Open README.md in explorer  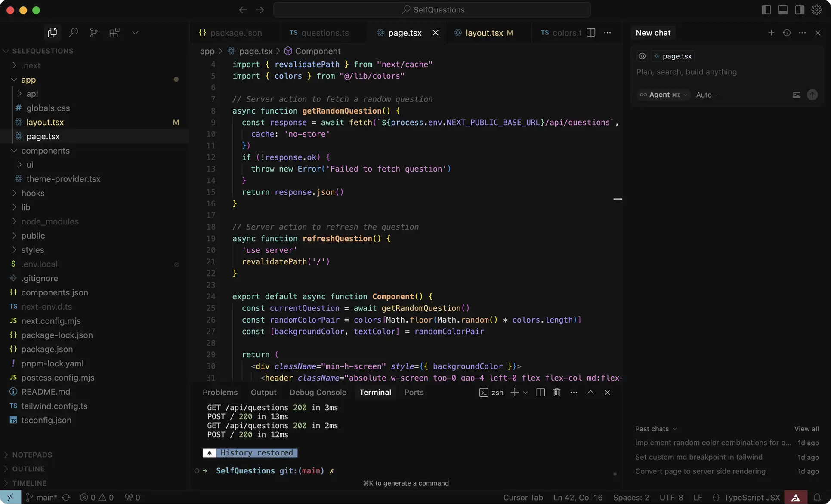point(95,392)
